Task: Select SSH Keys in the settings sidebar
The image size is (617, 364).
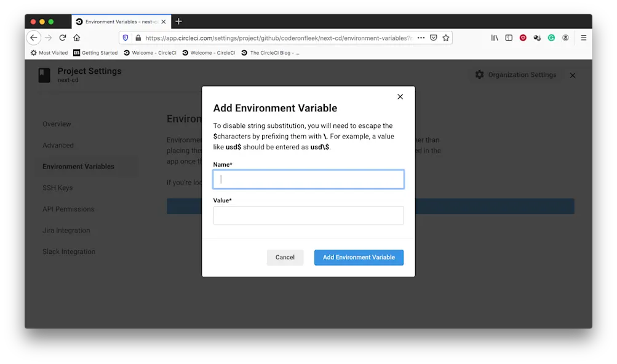Action: coord(56,188)
